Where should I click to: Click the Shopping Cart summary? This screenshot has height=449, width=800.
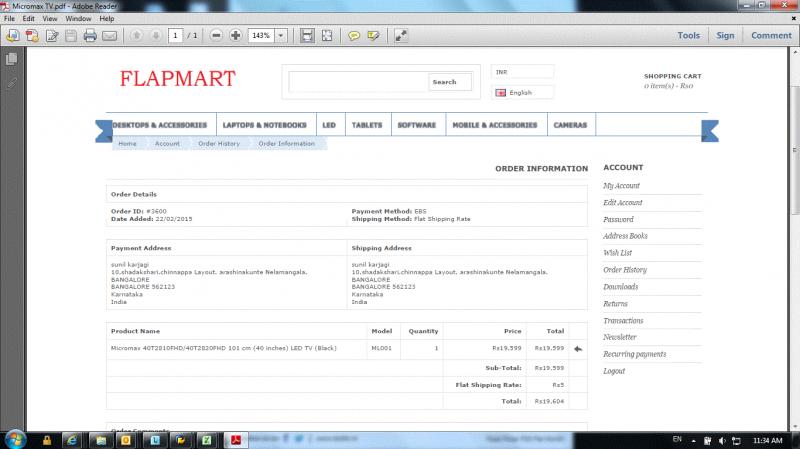coord(672,81)
